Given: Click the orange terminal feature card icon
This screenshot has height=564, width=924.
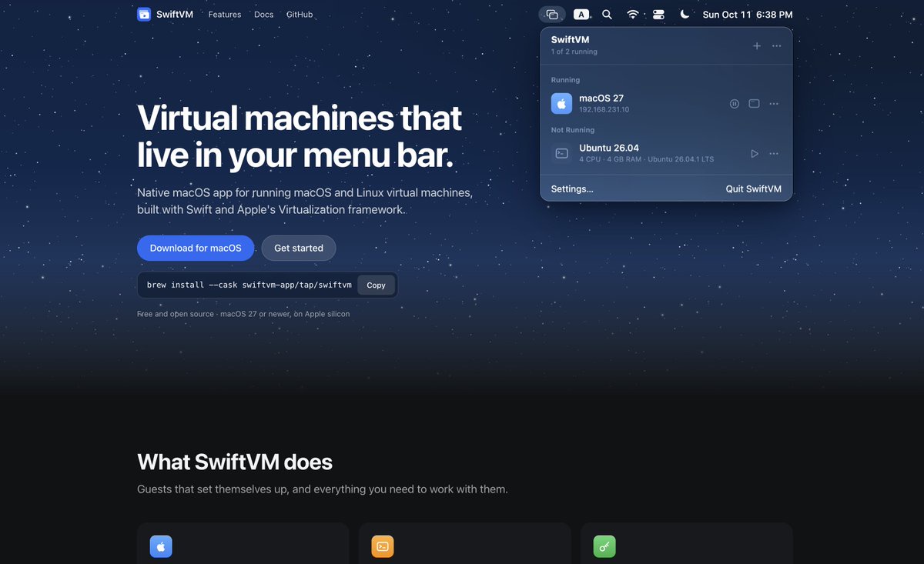Looking at the screenshot, I should click(383, 546).
